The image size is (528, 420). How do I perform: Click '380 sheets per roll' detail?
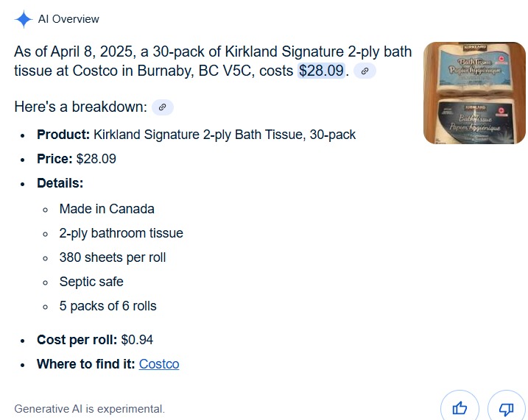coord(113,257)
